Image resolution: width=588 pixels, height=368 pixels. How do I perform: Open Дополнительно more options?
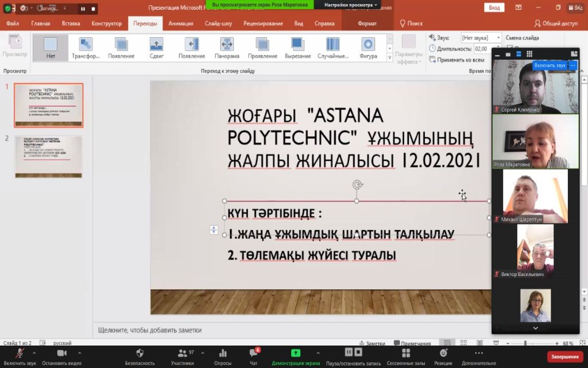click(x=478, y=356)
